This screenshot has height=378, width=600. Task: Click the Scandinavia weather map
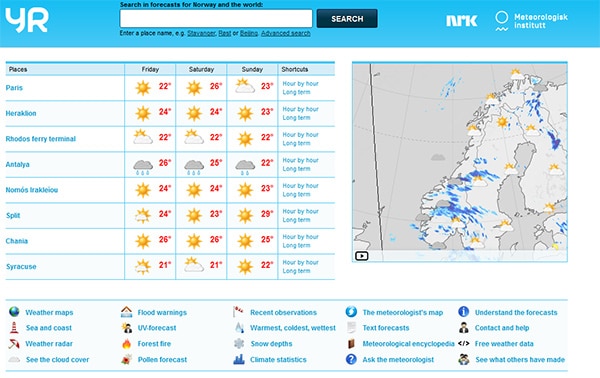(x=460, y=162)
